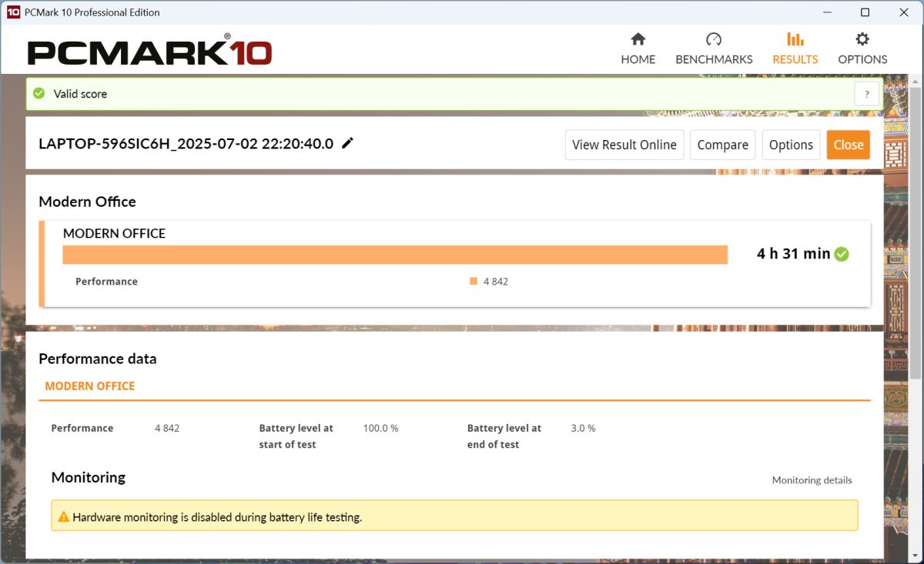Open the Options gear icon
This screenshot has height=564, width=924.
click(x=862, y=39)
